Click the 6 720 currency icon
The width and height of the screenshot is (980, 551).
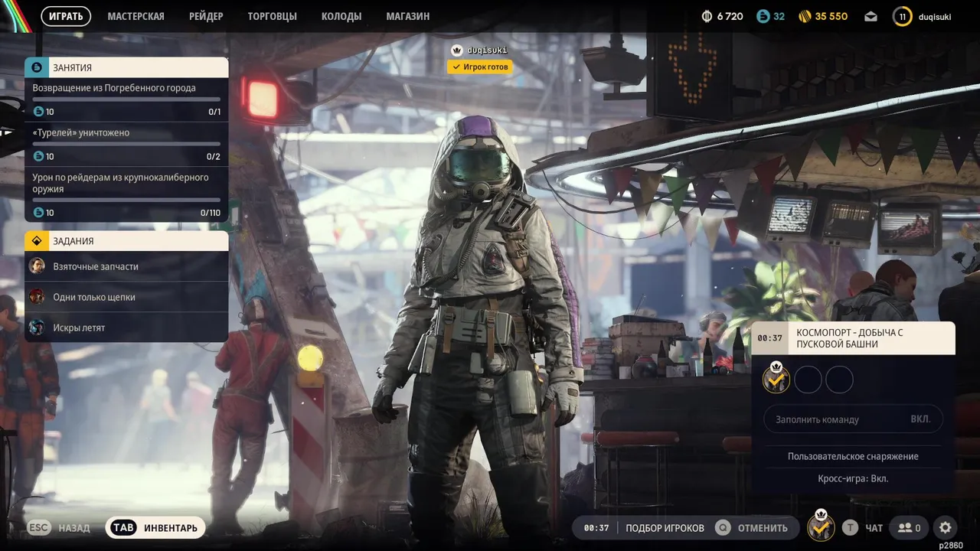click(x=707, y=16)
